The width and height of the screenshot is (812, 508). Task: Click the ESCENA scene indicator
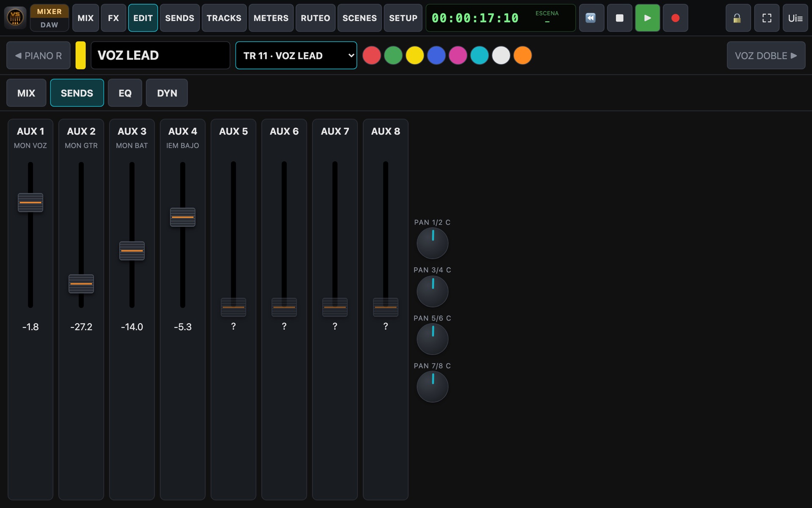click(x=547, y=17)
